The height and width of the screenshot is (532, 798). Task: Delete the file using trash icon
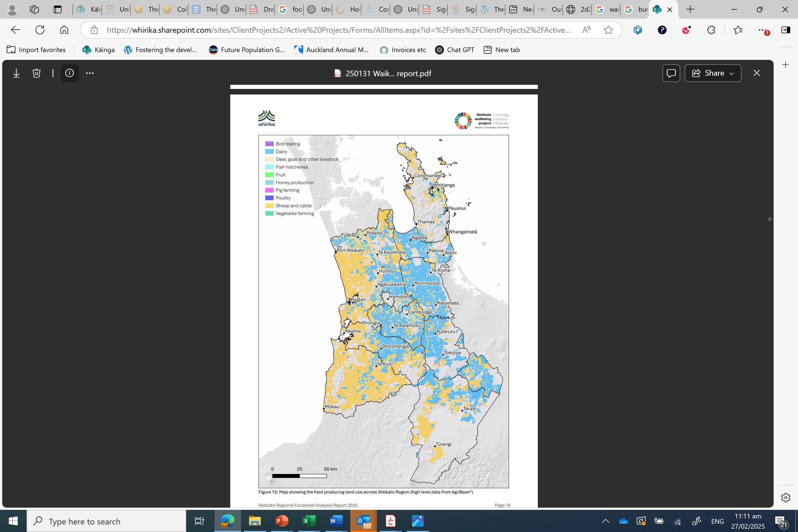pos(37,73)
